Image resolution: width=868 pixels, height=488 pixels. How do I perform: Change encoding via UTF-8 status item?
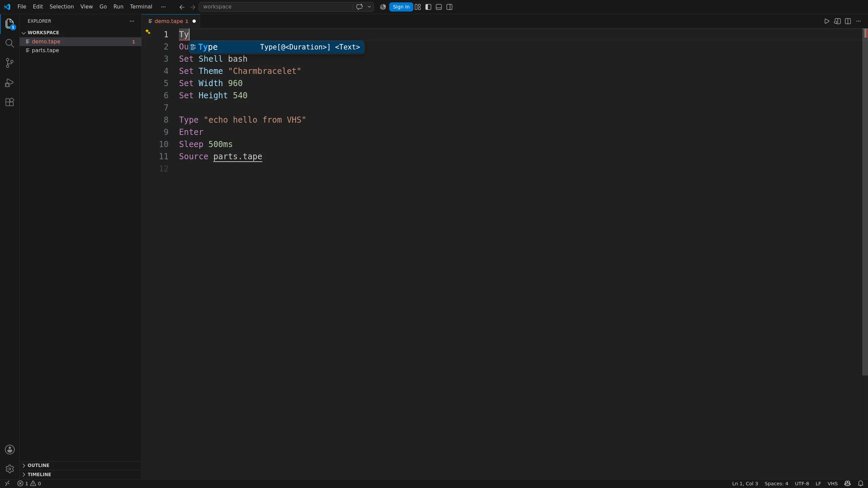802,484
